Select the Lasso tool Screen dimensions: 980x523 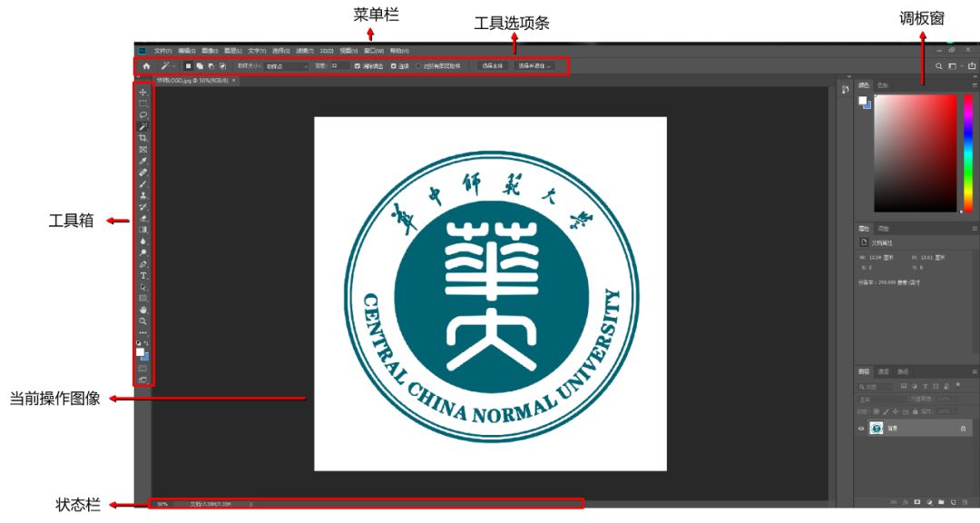click(x=143, y=114)
